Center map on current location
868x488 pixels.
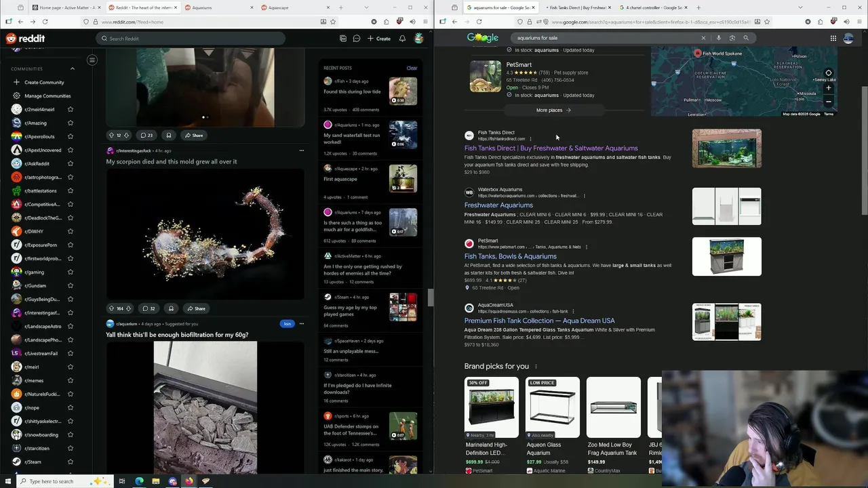click(828, 73)
